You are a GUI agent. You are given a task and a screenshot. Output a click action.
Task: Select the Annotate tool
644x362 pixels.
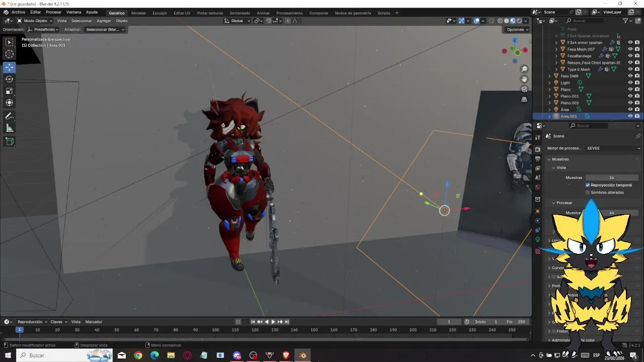point(10,116)
